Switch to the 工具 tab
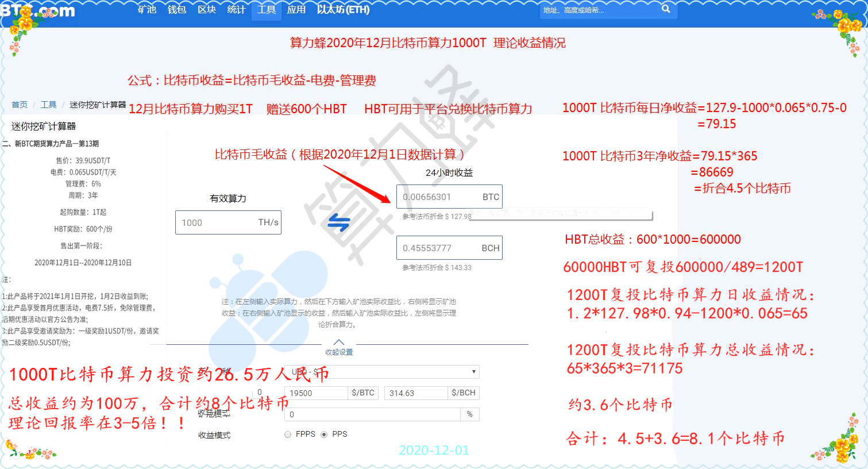Image resolution: width=868 pixels, height=469 pixels. pyautogui.click(x=266, y=9)
